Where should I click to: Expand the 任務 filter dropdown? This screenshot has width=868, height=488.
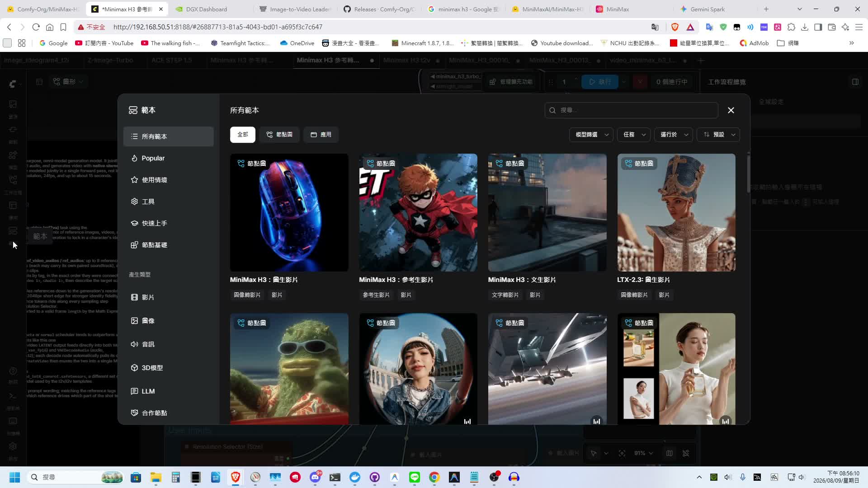coord(634,135)
